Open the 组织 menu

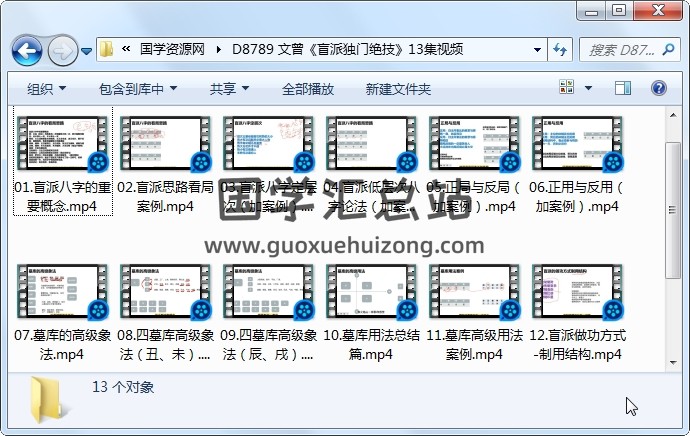click(x=46, y=89)
